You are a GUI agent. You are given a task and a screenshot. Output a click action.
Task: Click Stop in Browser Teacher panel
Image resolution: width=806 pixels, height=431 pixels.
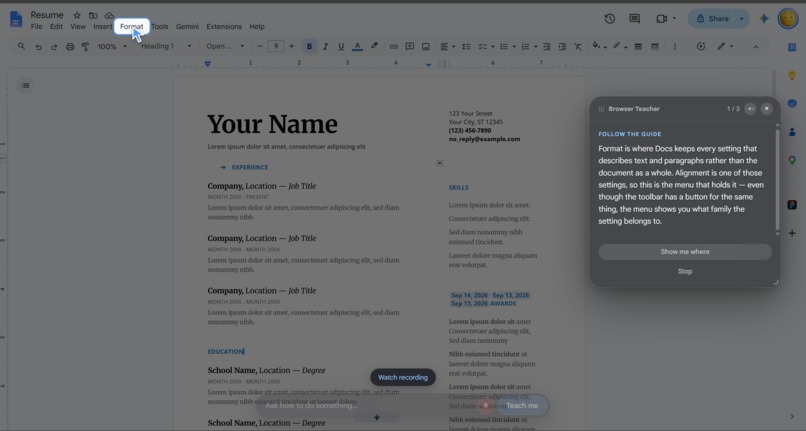coord(685,271)
